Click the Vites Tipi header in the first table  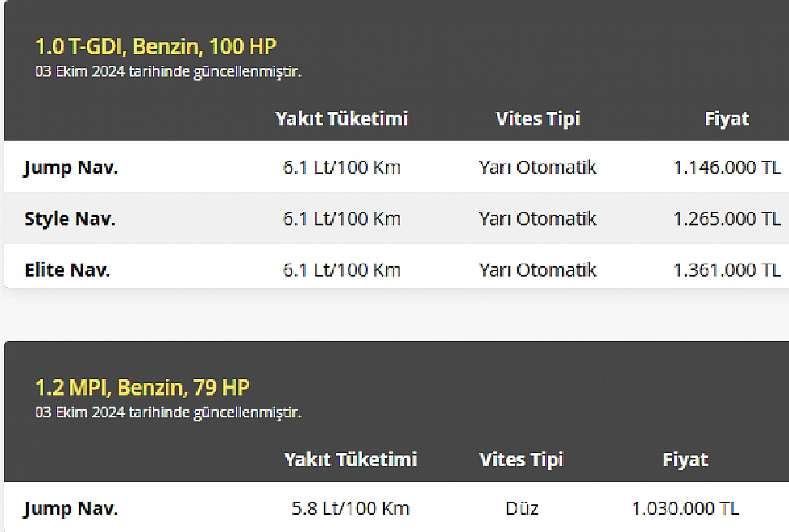[538, 119]
